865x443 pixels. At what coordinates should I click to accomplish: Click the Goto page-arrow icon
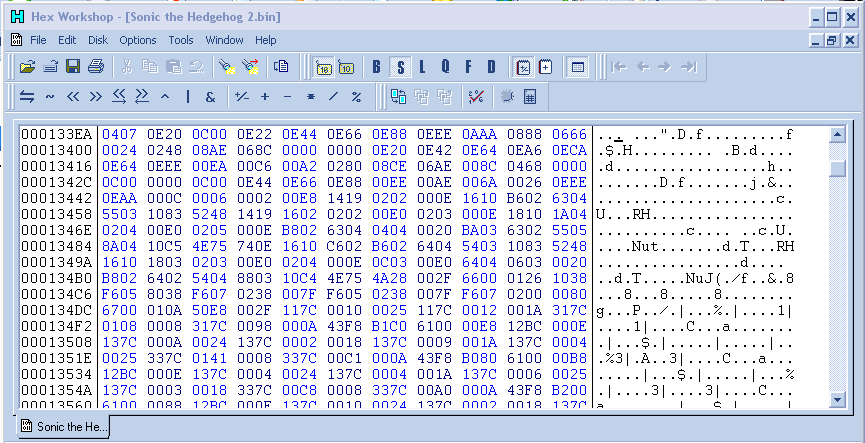pyautogui.click(x=281, y=67)
